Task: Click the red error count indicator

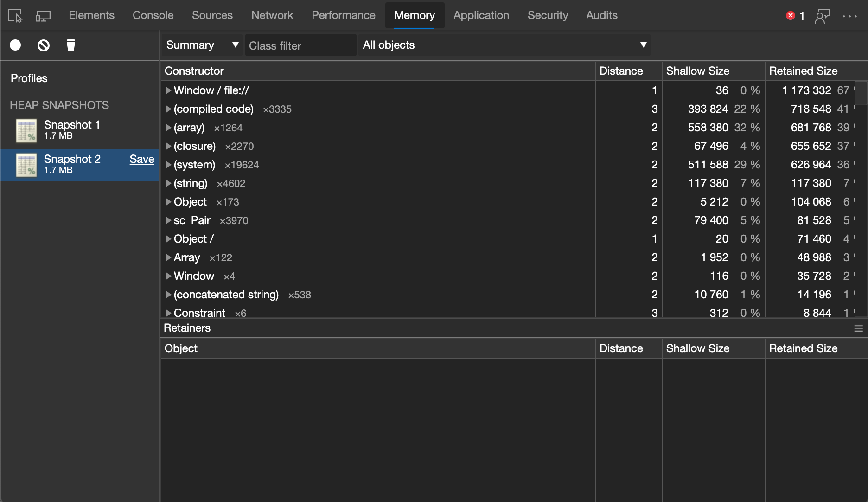Action: [x=795, y=16]
